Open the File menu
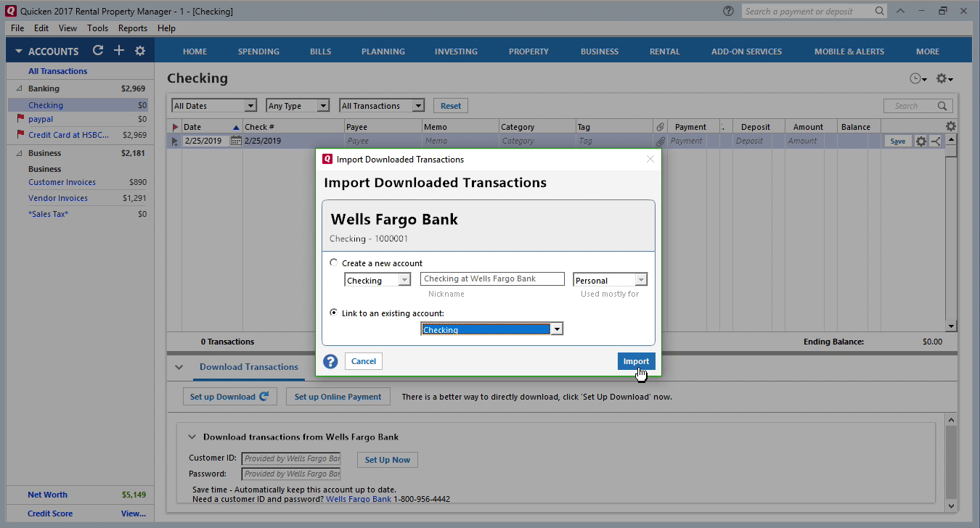Screen dimensions: 980x528 click(x=17, y=28)
